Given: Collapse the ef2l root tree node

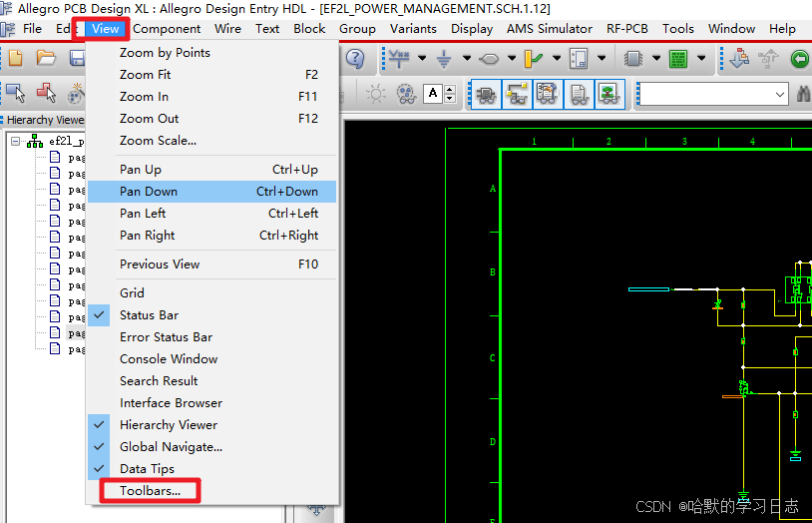Looking at the screenshot, I should click(x=16, y=141).
